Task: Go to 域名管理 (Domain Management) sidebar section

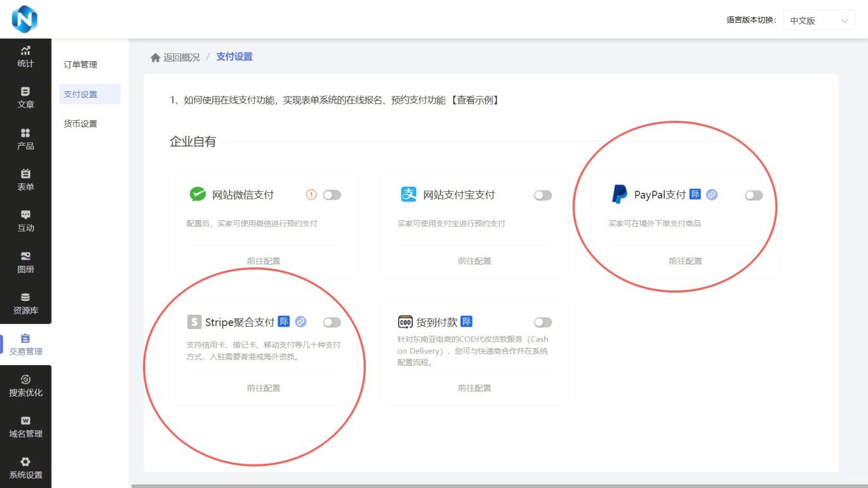Action: (x=25, y=427)
